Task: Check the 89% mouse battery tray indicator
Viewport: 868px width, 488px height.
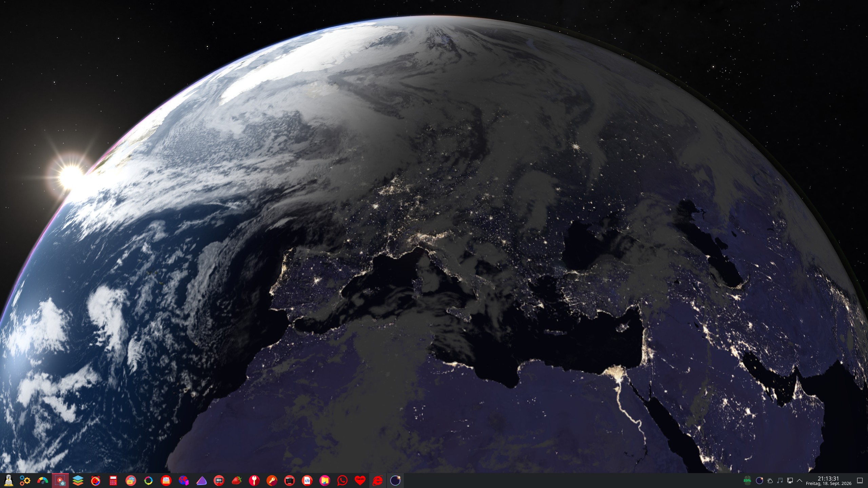Action: (747, 481)
